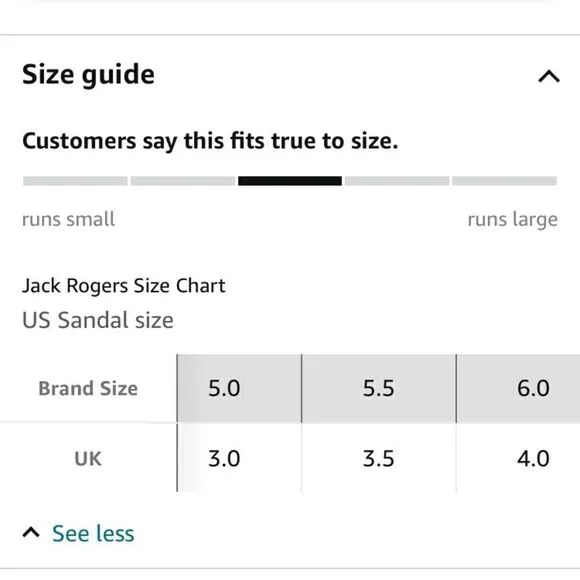Click the second fit bar segment

[183, 181]
